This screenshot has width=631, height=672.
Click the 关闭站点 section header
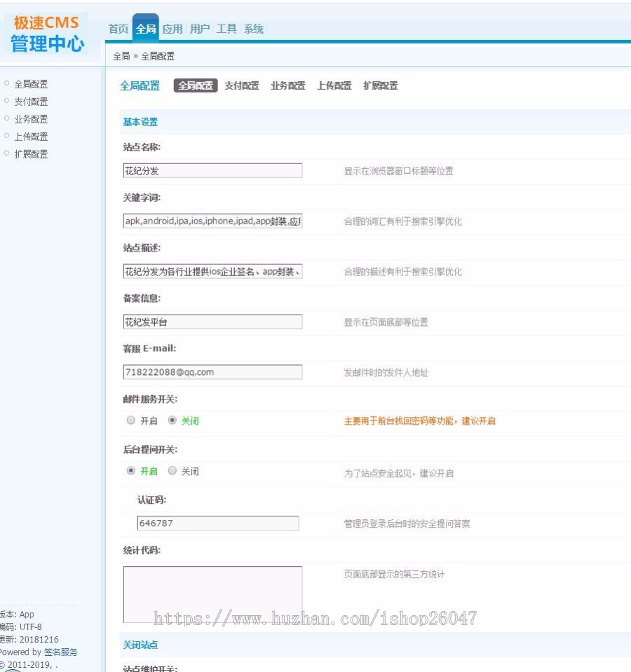point(141,645)
